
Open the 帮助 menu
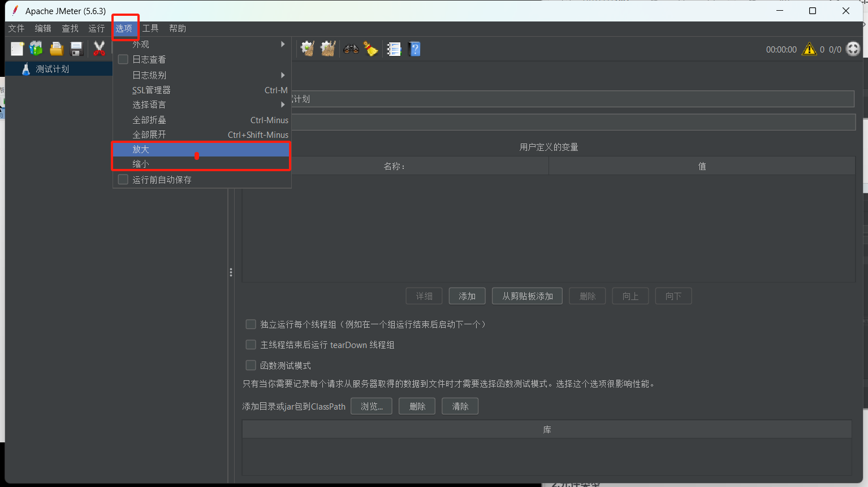[178, 28]
